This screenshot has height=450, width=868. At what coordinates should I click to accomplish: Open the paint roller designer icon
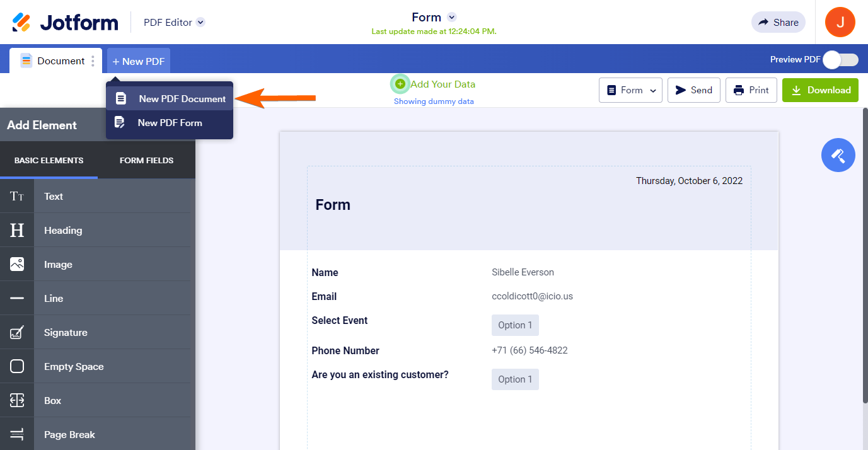point(838,155)
